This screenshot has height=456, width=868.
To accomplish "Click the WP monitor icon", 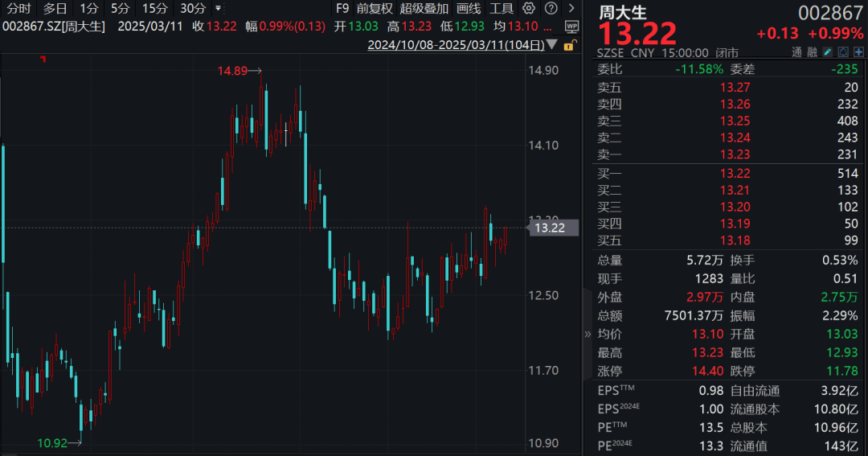I will (572, 26).
